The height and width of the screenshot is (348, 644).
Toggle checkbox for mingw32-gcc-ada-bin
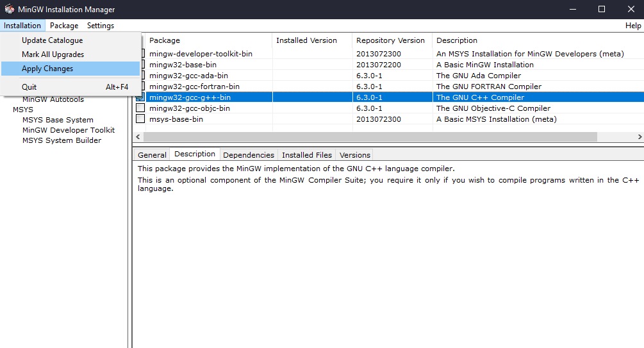[x=143, y=75]
